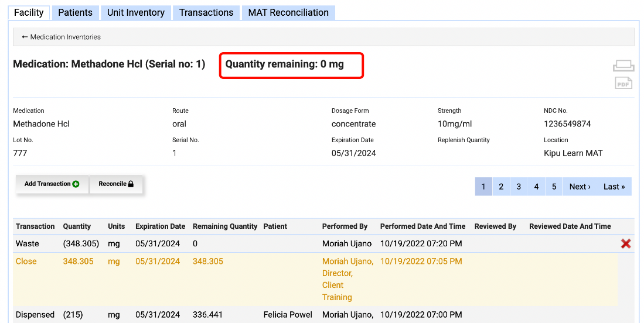Select current page 1 in pagination
This screenshot has width=644, height=323.
click(483, 187)
